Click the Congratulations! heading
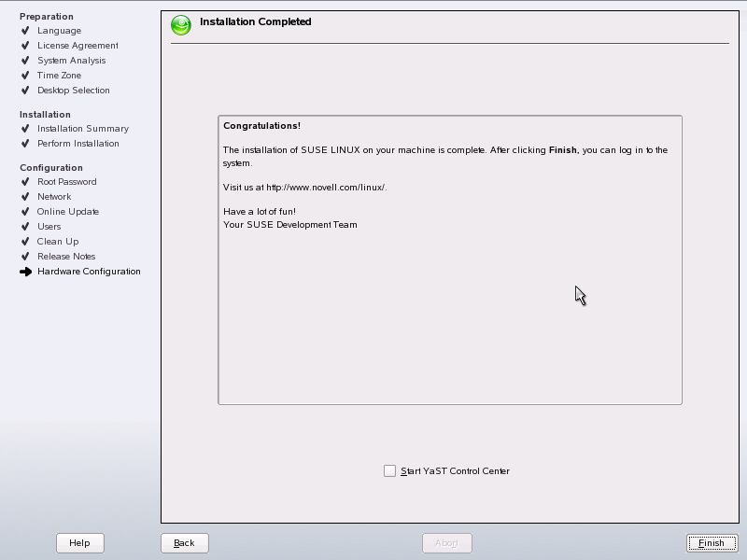The image size is (747, 560). coord(261,126)
